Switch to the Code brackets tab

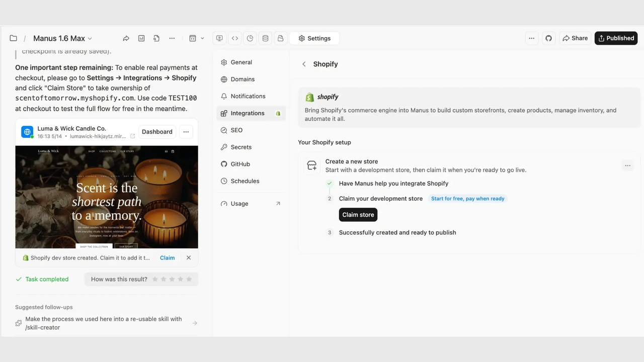tap(235, 38)
